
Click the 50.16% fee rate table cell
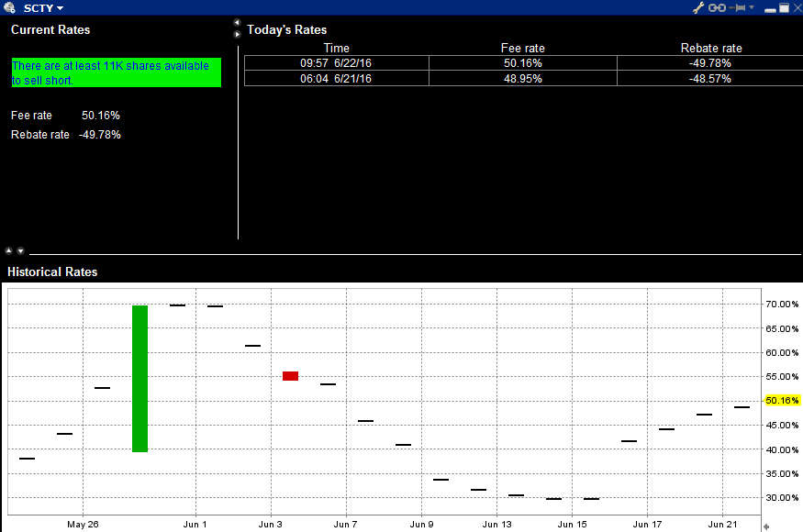523,63
